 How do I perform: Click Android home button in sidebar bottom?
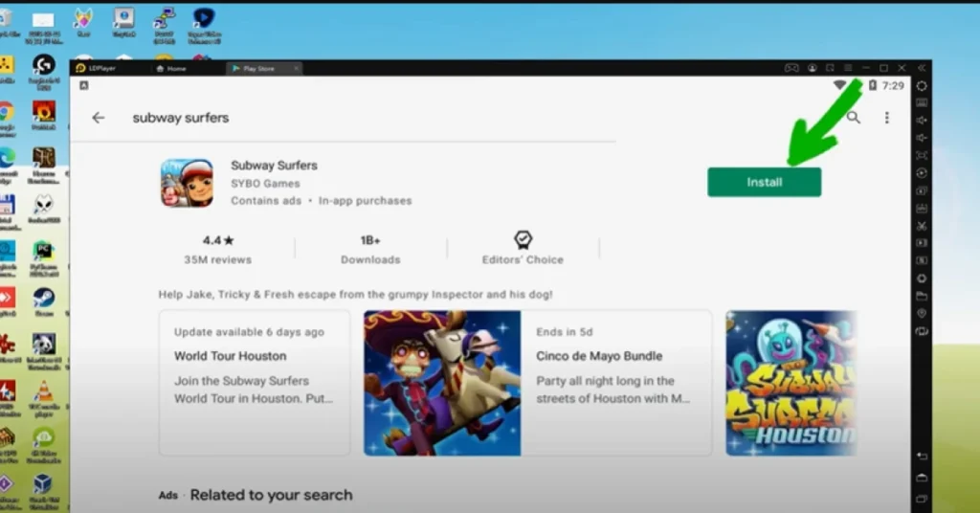[922, 478]
